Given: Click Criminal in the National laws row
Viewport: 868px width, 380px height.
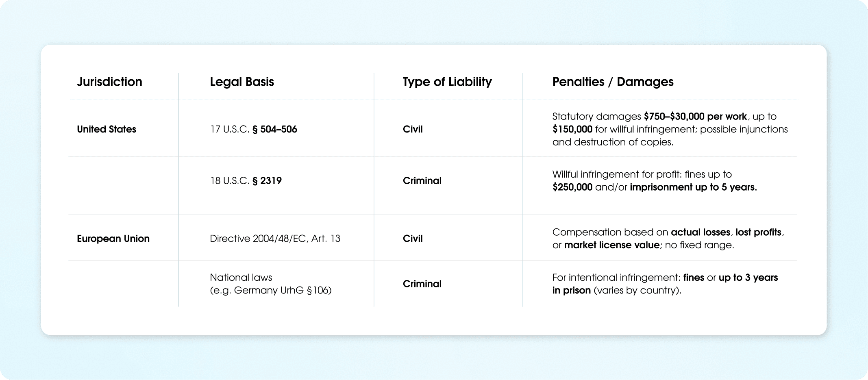Looking at the screenshot, I should click(422, 284).
